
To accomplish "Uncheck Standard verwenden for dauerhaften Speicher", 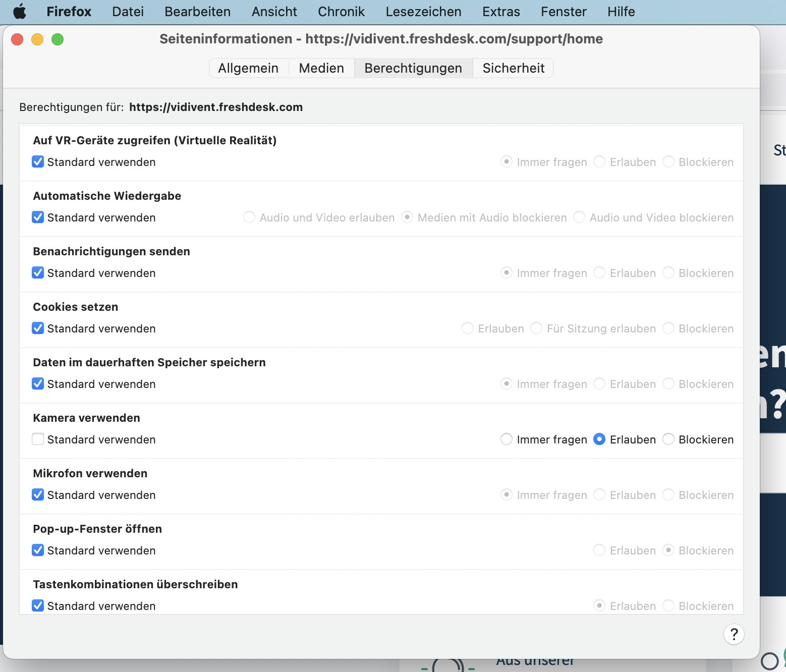I will point(38,383).
